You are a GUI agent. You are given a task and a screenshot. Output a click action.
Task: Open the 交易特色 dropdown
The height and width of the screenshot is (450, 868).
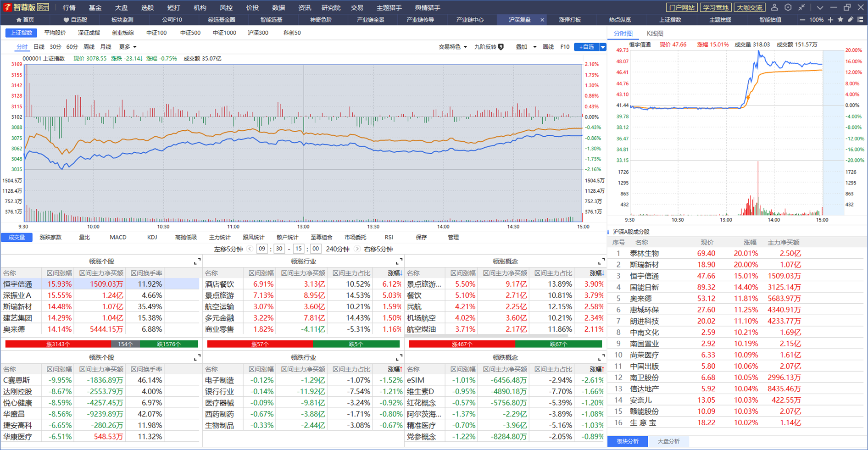(x=453, y=47)
